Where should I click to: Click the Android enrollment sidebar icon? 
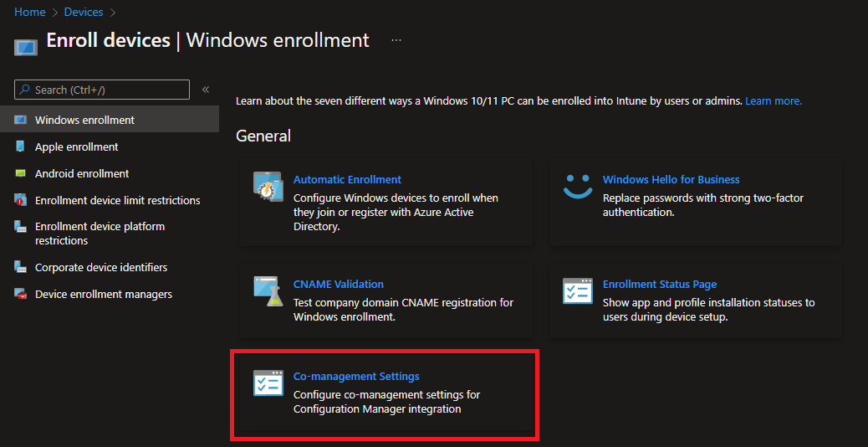[20, 173]
